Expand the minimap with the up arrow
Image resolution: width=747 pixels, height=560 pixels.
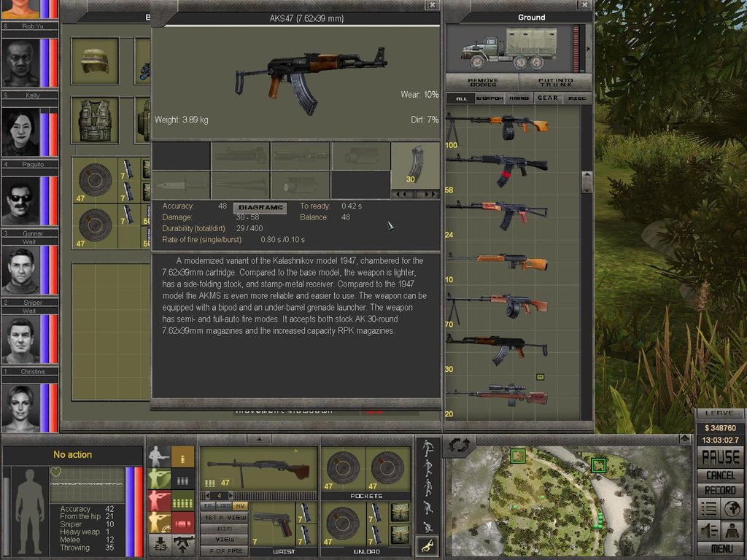click(x=685, y=438)
